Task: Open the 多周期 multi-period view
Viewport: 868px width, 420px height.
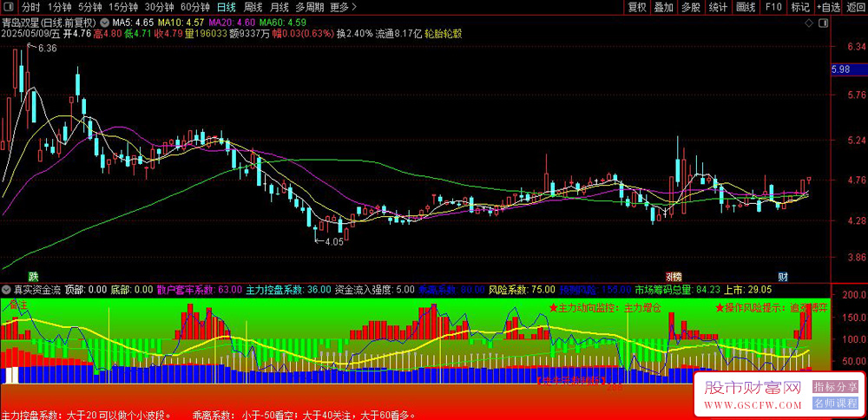Action: (x=310, y=7)
